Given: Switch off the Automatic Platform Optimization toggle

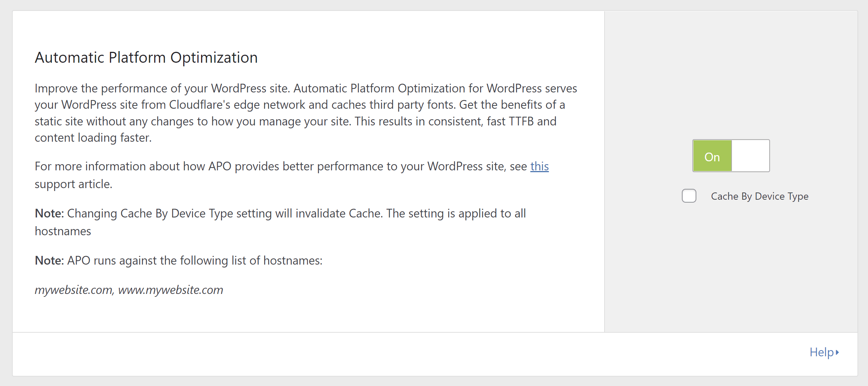Looking at the screenshot, I should tap(750, 156).
